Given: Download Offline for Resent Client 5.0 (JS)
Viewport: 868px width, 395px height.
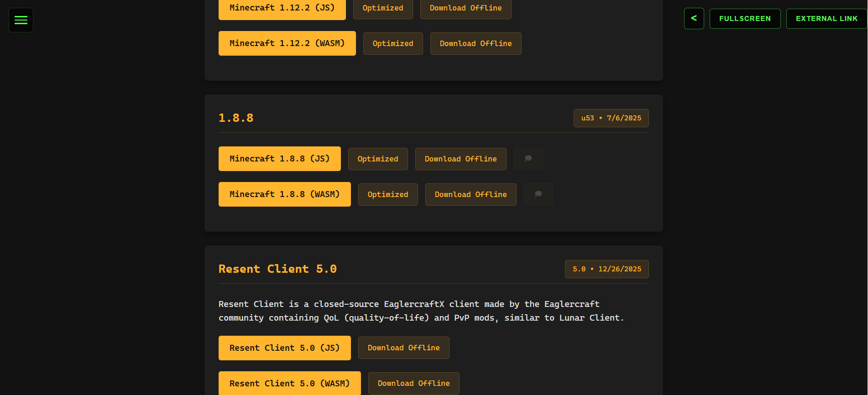Looking at the screenshot, I should point(403,348).
